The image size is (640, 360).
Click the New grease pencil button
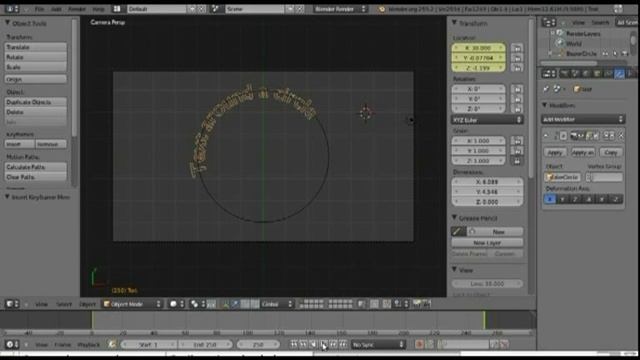click(x=495, y=231)
